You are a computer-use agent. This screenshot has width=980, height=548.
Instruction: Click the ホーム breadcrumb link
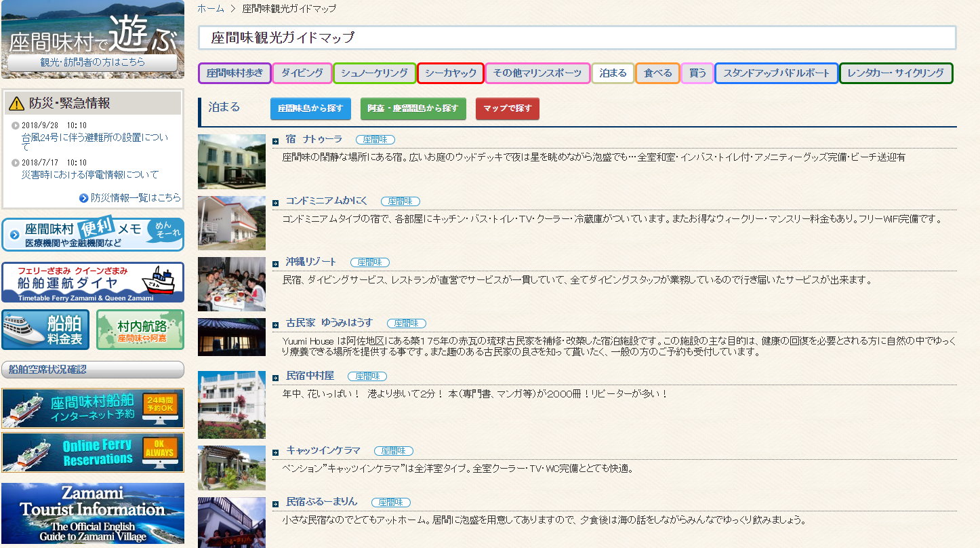point(210,9)
